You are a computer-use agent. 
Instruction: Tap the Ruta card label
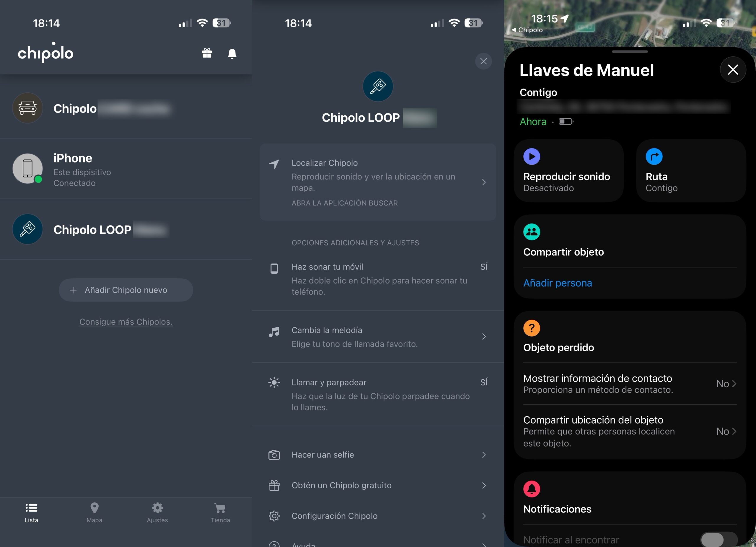657,177
